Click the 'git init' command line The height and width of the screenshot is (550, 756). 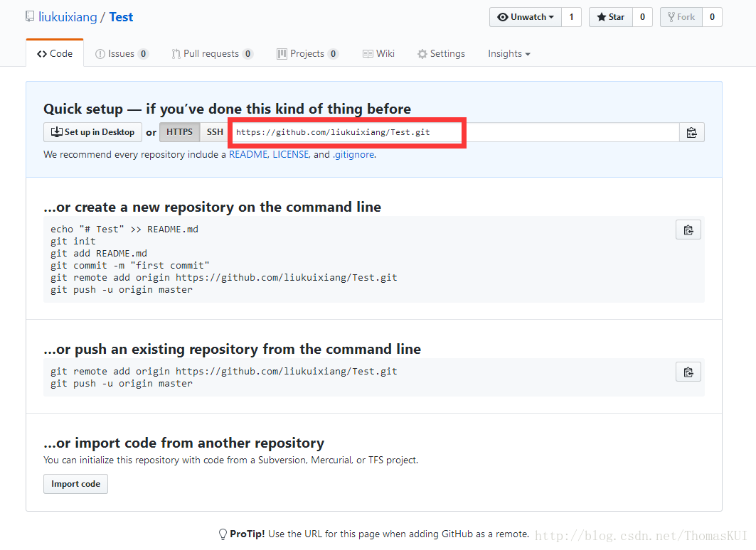coord(73,242)
